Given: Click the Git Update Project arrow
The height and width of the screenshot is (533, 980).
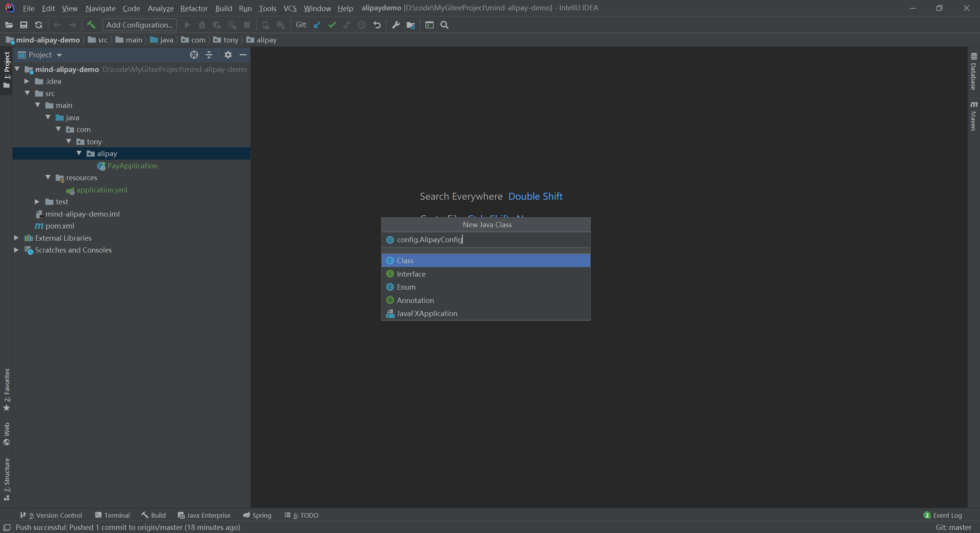Looking at the screenshot, I should [x=317, y=25].
